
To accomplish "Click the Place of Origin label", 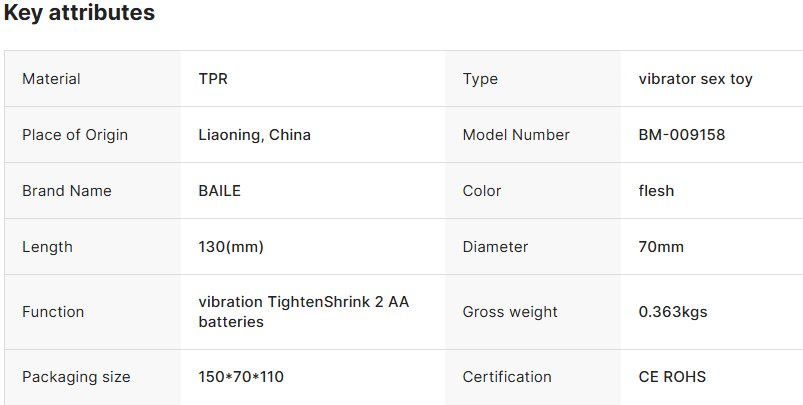I will pos(75,135).
